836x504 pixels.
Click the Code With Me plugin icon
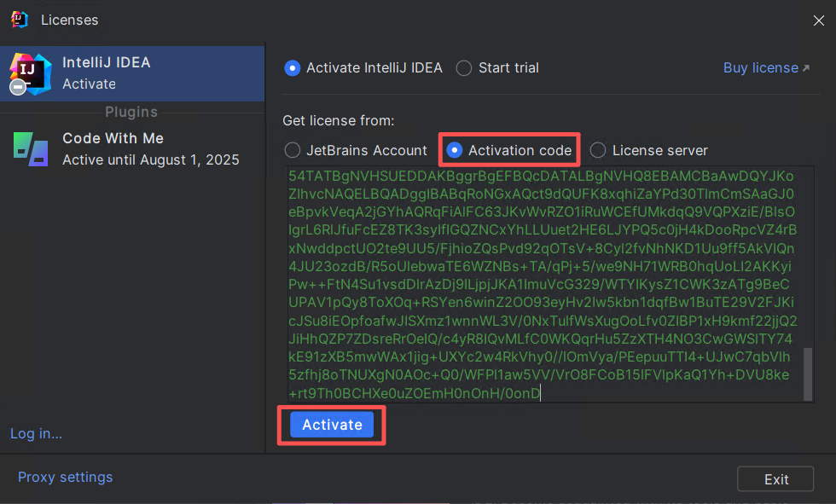point(31,148)
